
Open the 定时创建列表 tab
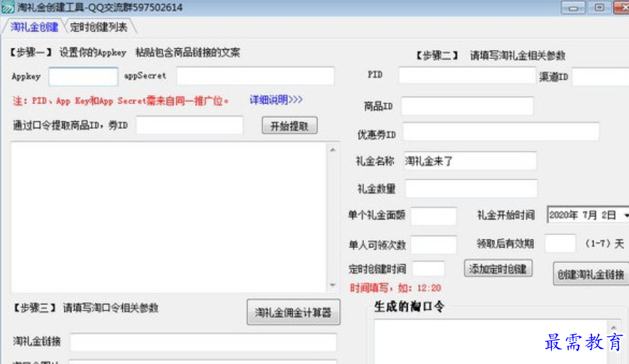tap(98, 27)
